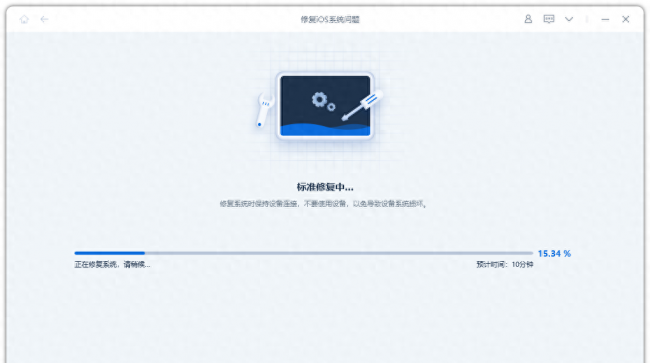Click the 正在修复系统 status text

click(112, 264)
